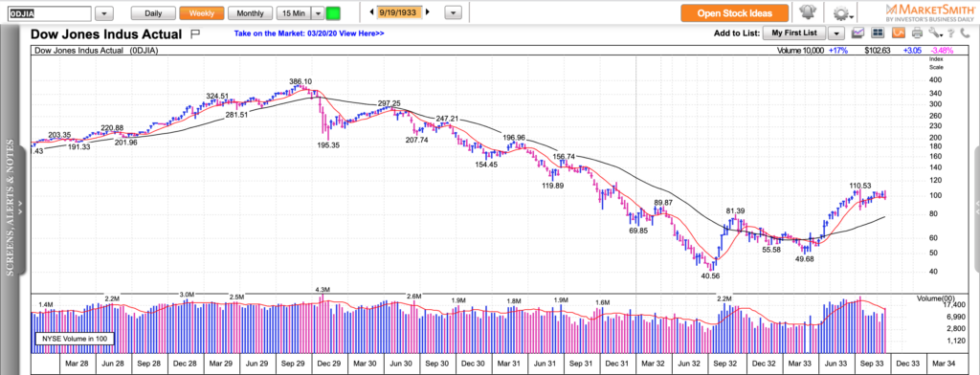
Task: Click the Open Stock Ideas button
Action: [734, 13]
